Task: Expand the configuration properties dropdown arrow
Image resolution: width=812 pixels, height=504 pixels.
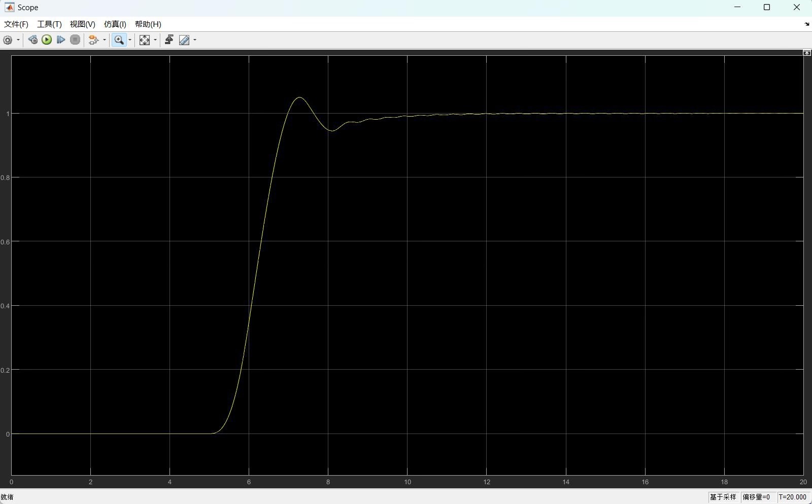Action: tap(18, 40)
